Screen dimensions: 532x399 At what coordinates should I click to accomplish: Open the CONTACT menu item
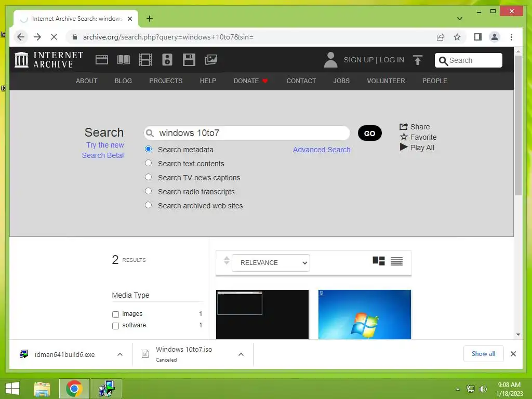pos(301,81)
